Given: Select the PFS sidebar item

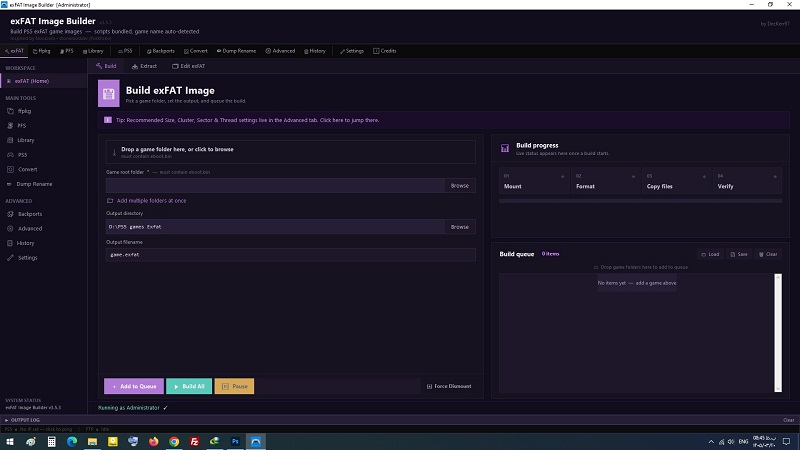Looking at the screenshot, I should 21,126.
